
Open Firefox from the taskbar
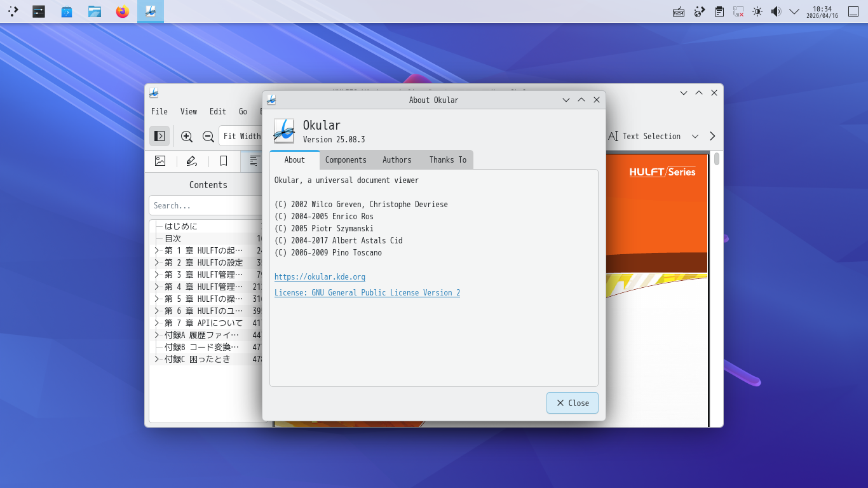pos(123,11)
